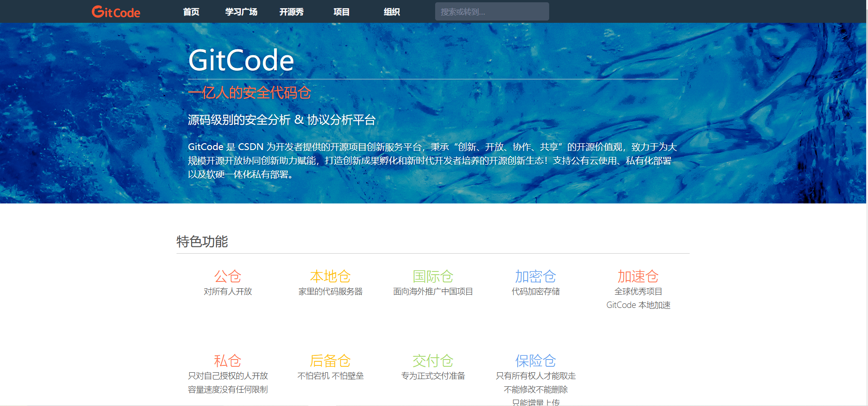The image size is (868, 406).
Task: Click the 容量速度没有任何限制 text
Action: click(228, 390)
